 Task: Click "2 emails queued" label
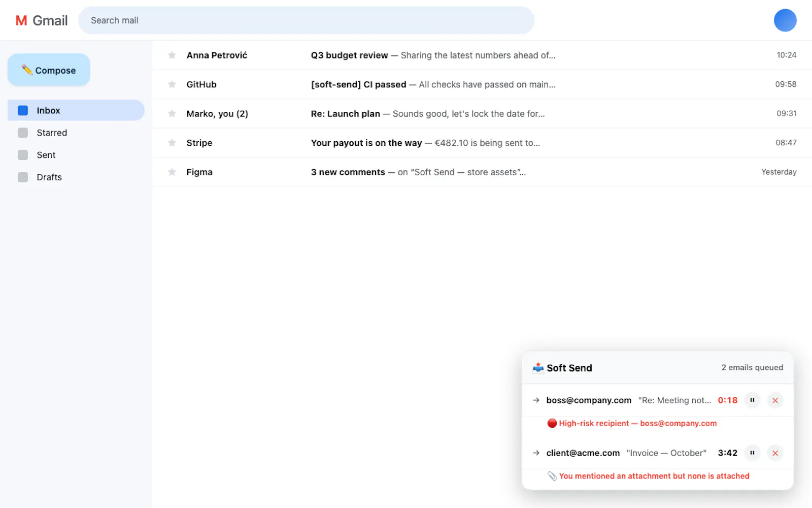click(x=752, y=367)
